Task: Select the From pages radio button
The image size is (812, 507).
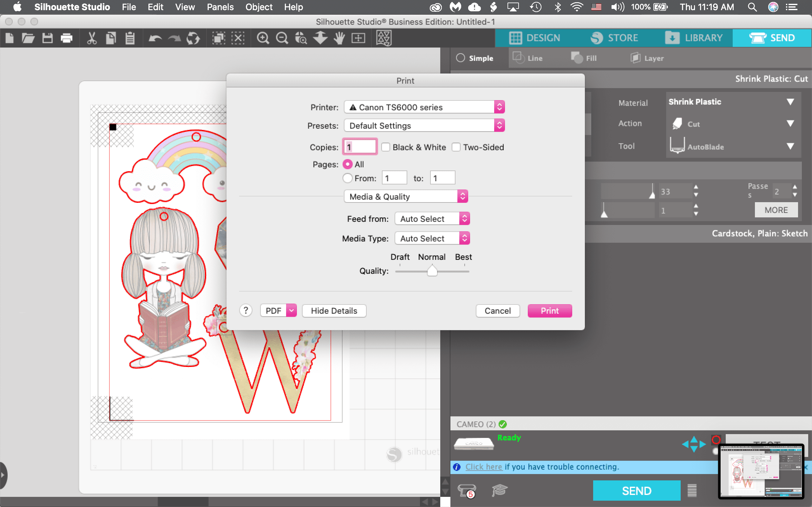Action: coord(348,178)
